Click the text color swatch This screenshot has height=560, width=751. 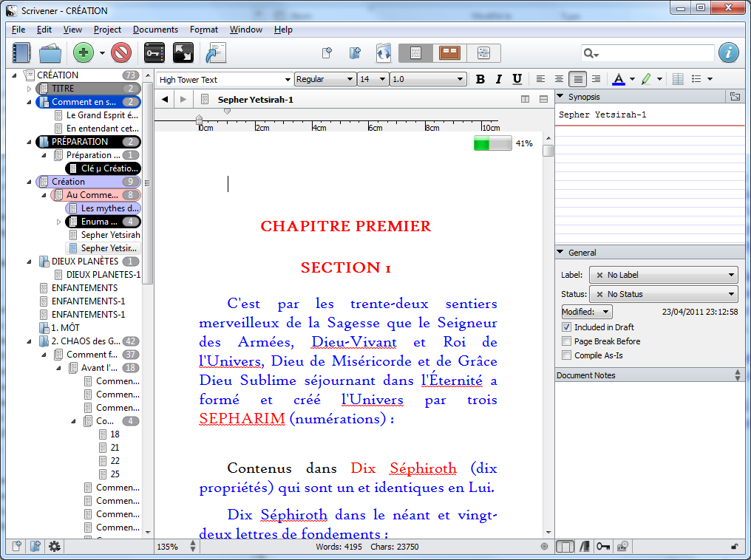coord(619,79)
